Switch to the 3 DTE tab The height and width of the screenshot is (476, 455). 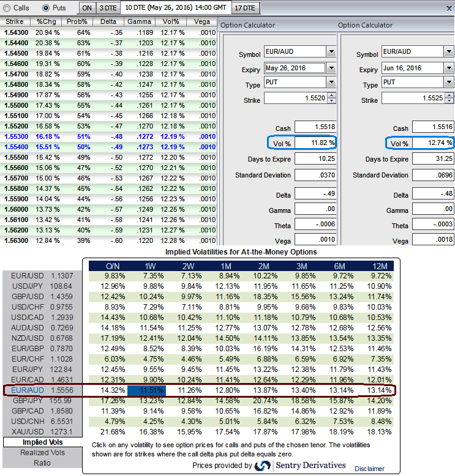[108, 8]
